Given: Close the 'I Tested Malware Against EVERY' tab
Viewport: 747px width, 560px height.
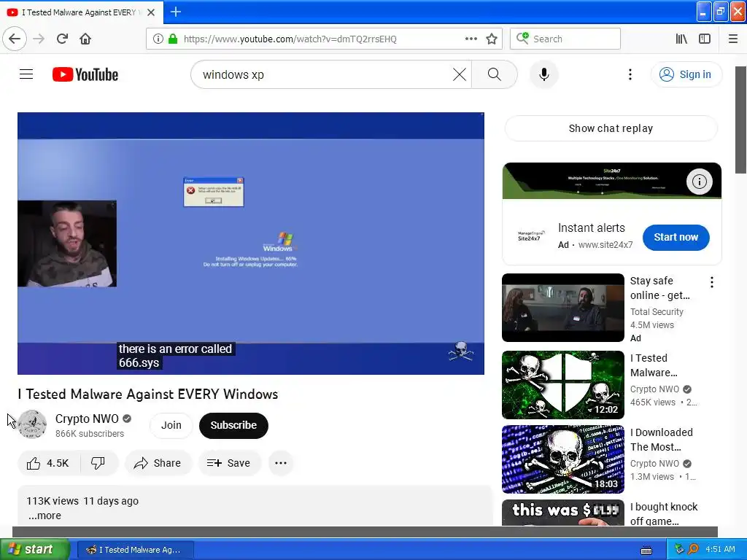Looking at the screenshot, I should pyautogui.click(x=151, y=12).
